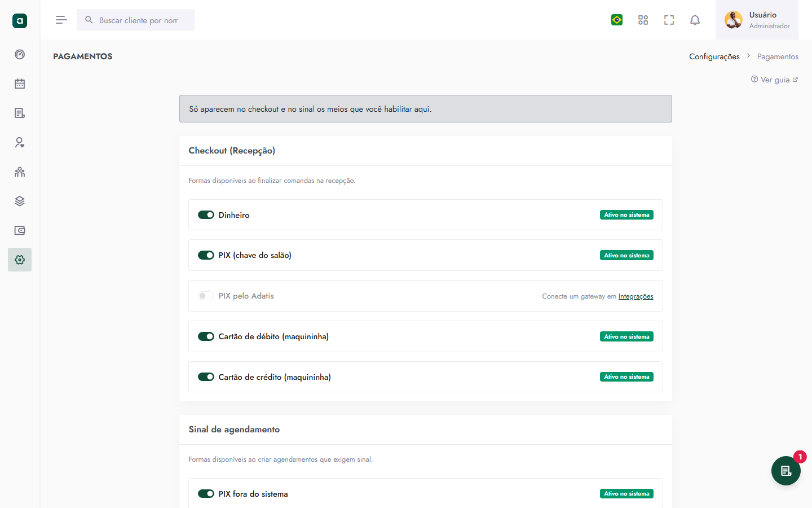
Task: Disable the Dinheiro toggle
Action: [x=206, y=215]
